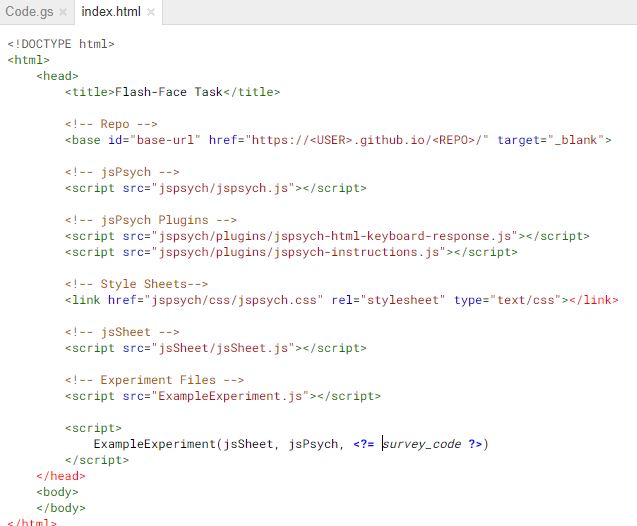Click the jspsych-html-keyboard-response.js script line

[x=327, y=236]
